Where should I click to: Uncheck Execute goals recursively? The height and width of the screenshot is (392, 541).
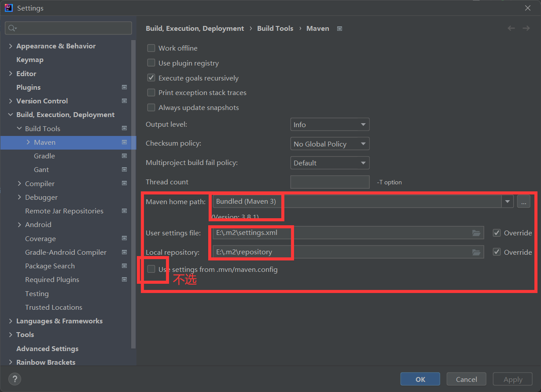(151, 78)
